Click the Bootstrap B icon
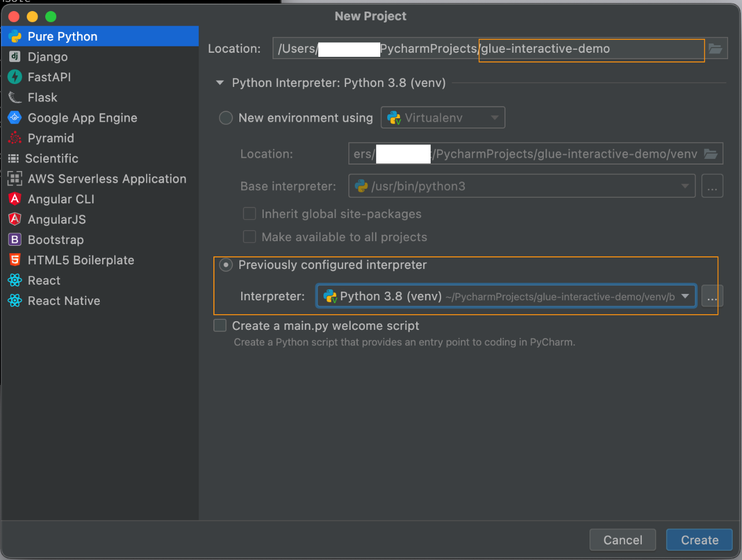Viewport: 742px width, 560px height. 15,239
